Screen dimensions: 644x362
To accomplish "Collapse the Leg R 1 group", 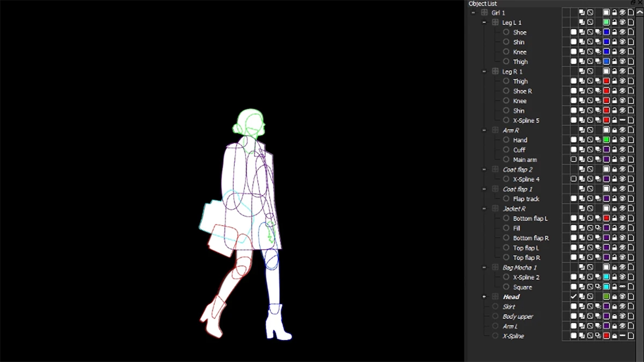I will tap(484, 71).
